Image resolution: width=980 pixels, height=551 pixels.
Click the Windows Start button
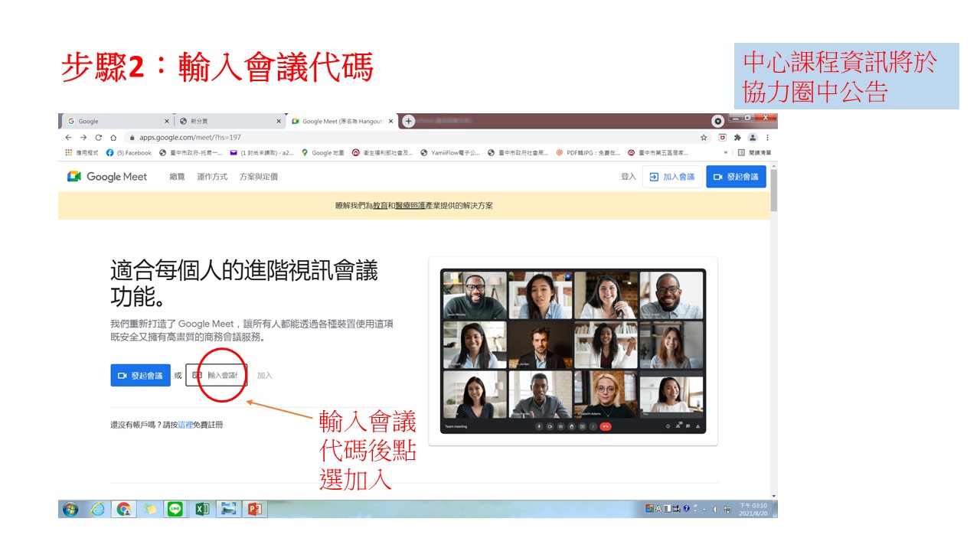point(70,509)
